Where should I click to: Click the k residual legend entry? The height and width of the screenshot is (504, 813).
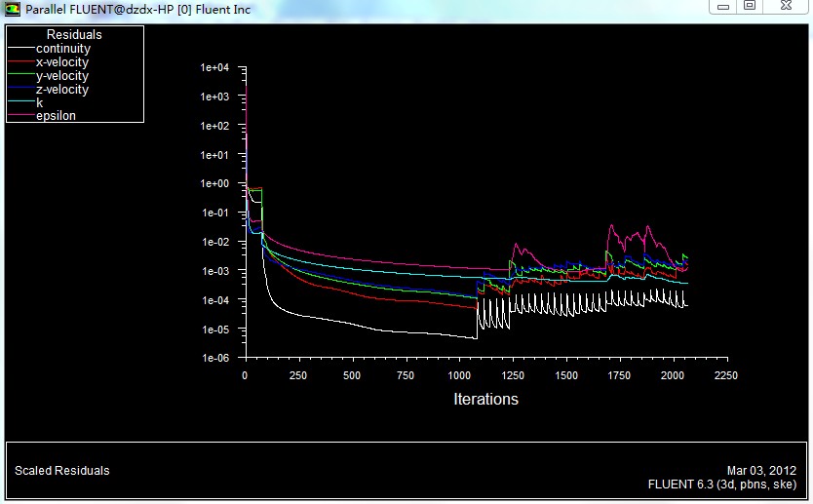(40, 102)
